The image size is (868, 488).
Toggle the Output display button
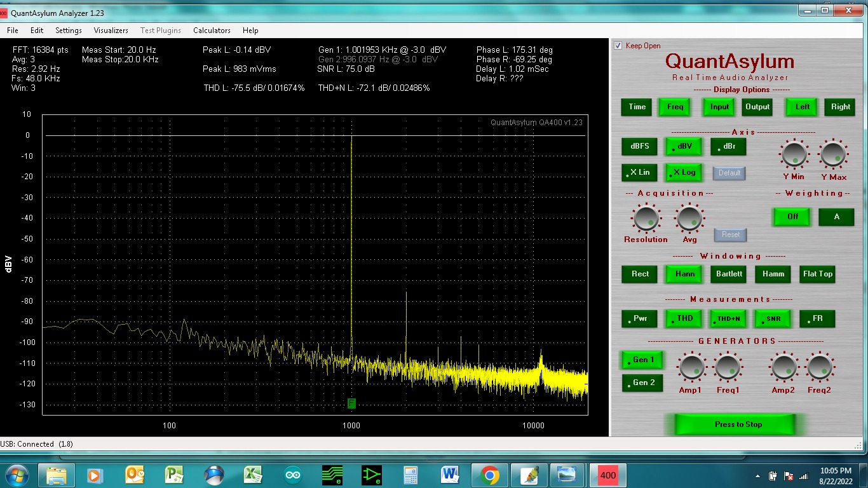(757, 107)
